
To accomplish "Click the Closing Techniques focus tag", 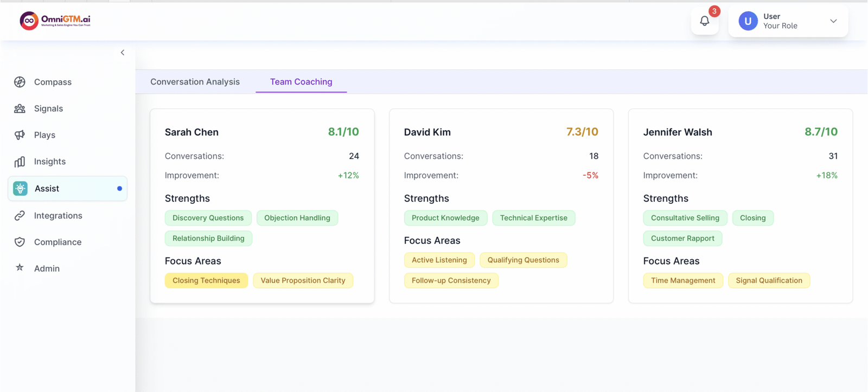I will 206,280.
